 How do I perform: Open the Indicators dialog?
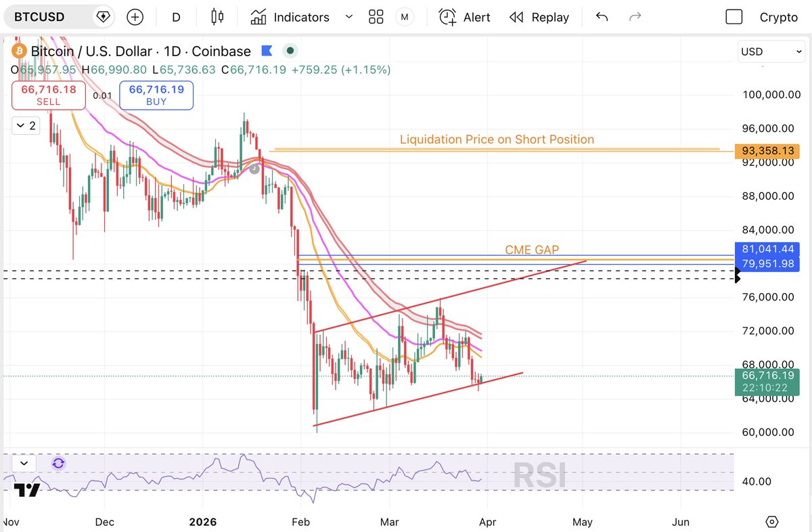290,17
